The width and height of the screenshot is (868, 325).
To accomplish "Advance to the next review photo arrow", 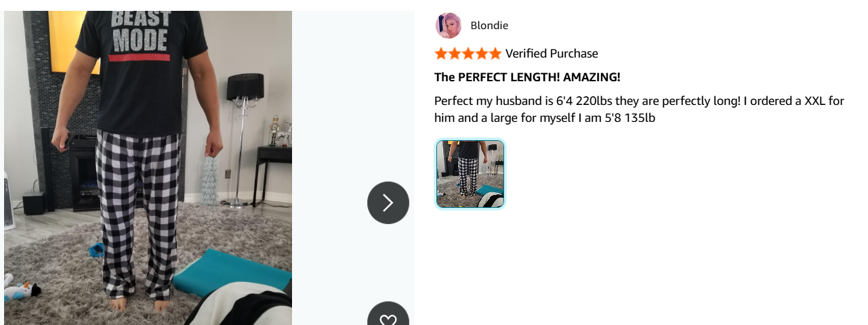I will click(x=388, y=202).
